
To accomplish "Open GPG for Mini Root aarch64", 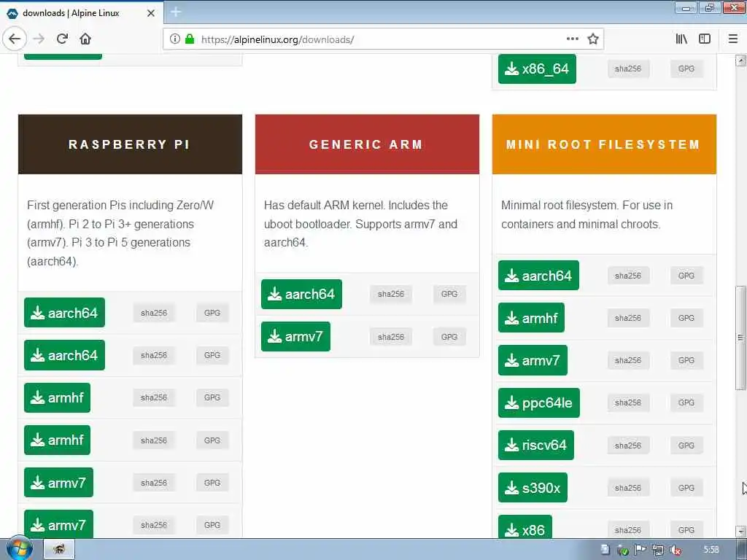I will click(x=686, y=276).
